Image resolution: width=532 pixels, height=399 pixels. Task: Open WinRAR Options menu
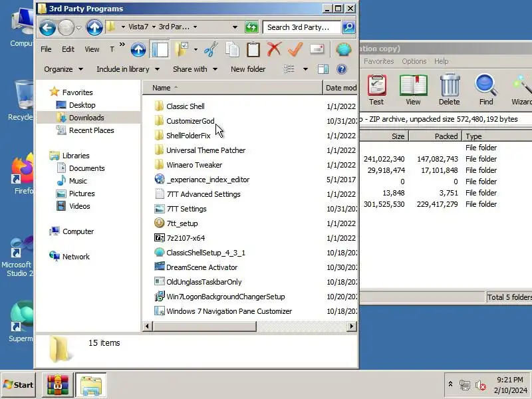(x=414, y=61)
